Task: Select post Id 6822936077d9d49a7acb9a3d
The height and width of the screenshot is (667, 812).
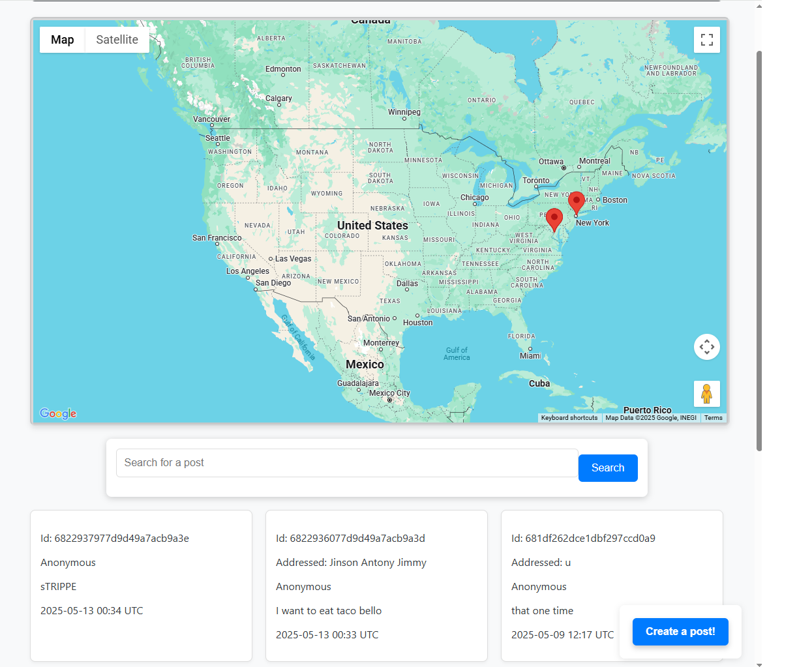Action: tap(350, 539)
